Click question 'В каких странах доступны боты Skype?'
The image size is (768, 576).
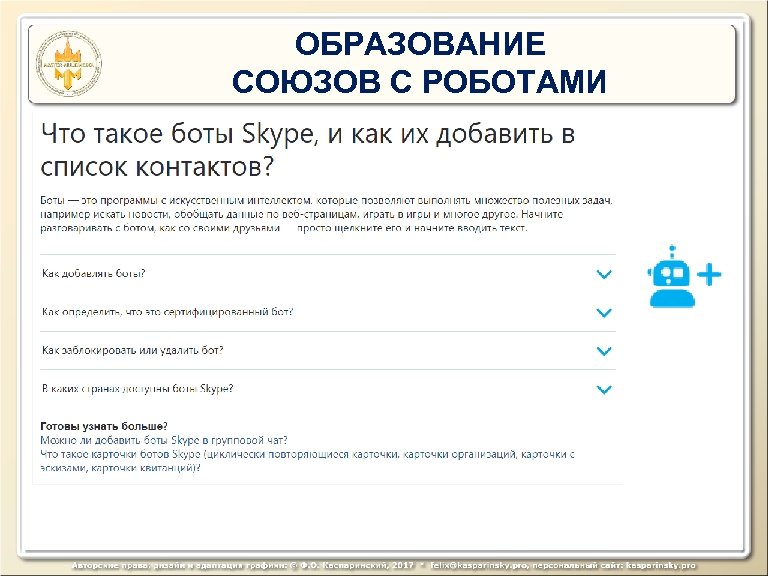[137, 388]
